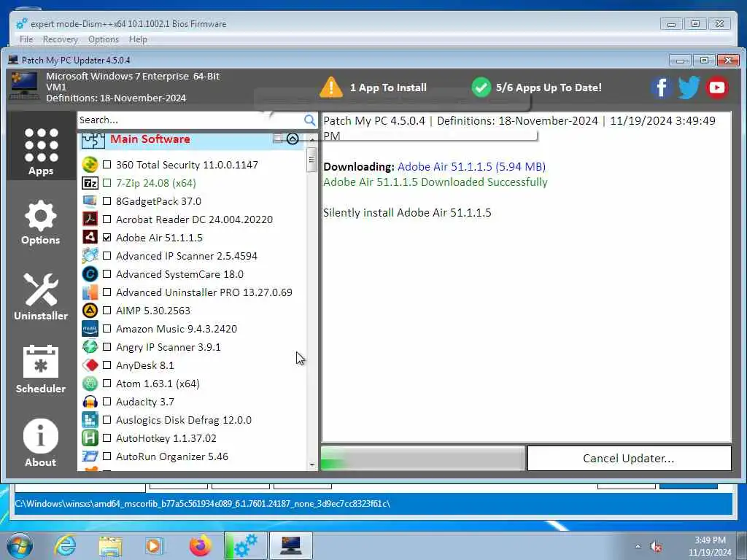Click the AIMP app icon

click(x=90, y=311)
